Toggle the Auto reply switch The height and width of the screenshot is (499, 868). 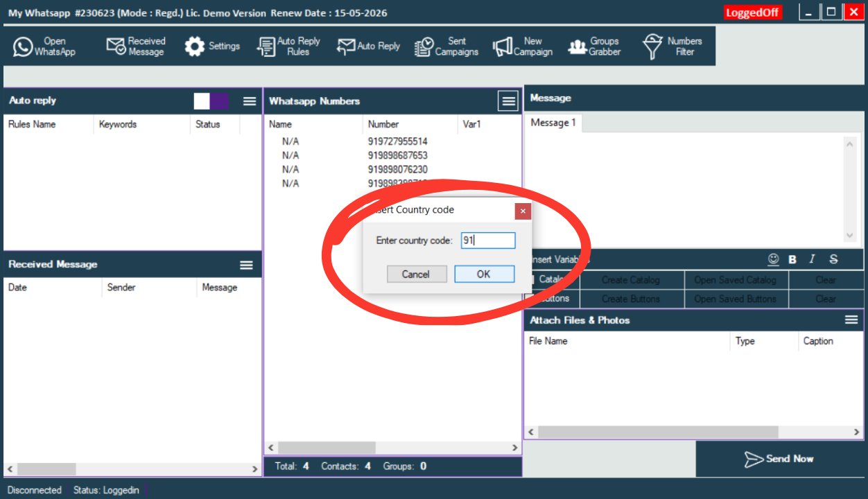pyautogui.click(x=211, y=101)
